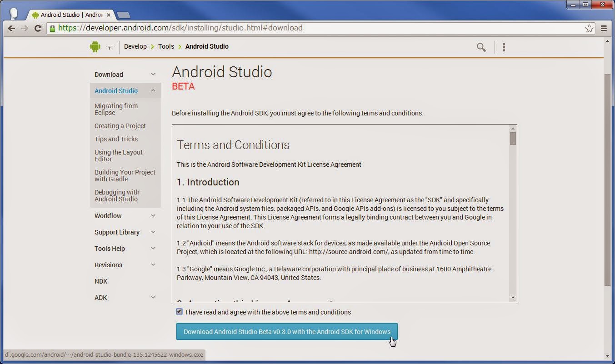Image resolution: width=615 pixels, height=364 pixels.
Task: Click the Tools Help sidebar label
Action: (x=110, y=249)
